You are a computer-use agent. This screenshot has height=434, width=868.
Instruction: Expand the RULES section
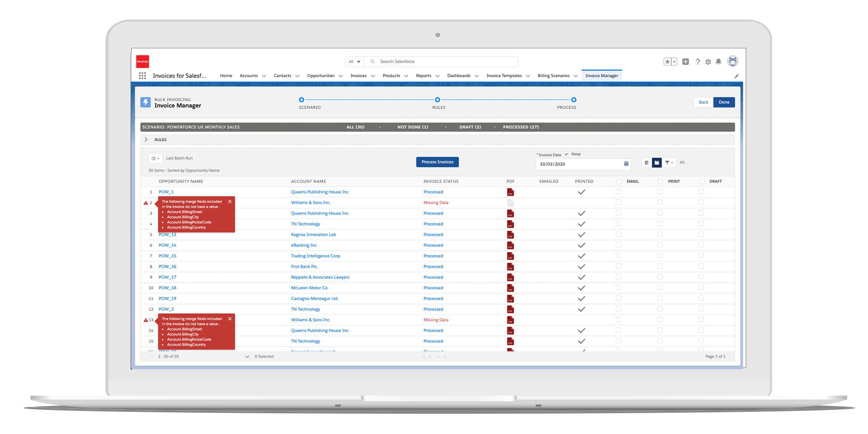(x=147, y=140)
